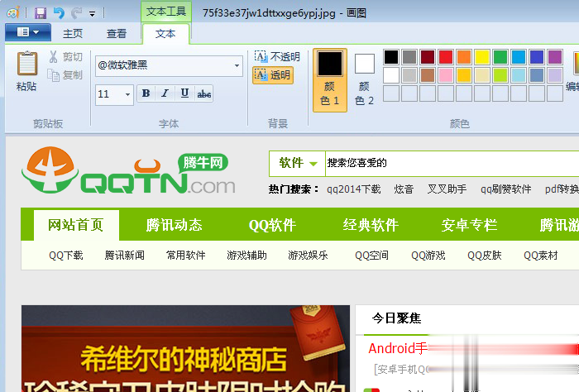Open the 腾讯动态 navigation item
This screenshot has height=392, width=579.
click(x=174, y=225)
